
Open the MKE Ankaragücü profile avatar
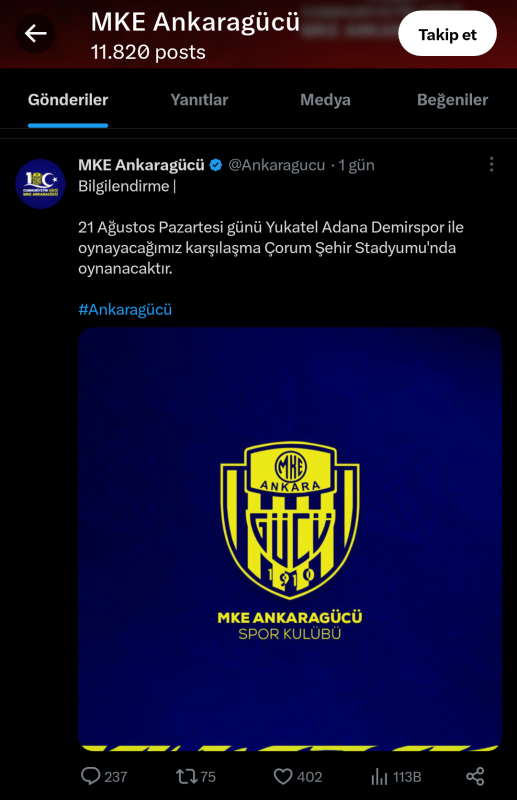click(40, 184)
